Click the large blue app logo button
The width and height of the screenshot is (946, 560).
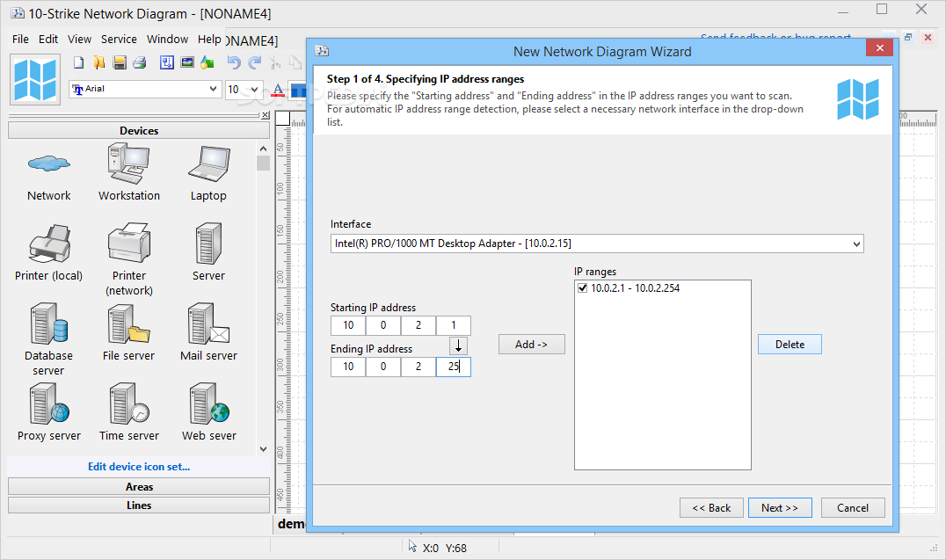35,80
